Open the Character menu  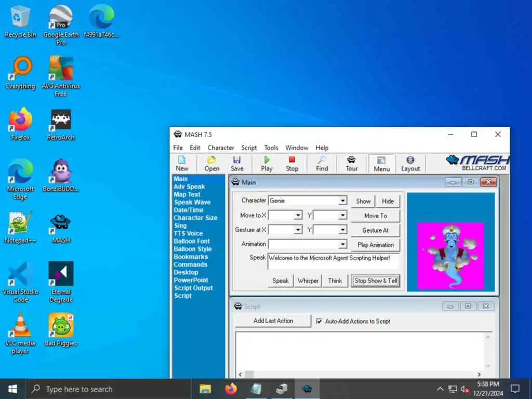(221, 148)
